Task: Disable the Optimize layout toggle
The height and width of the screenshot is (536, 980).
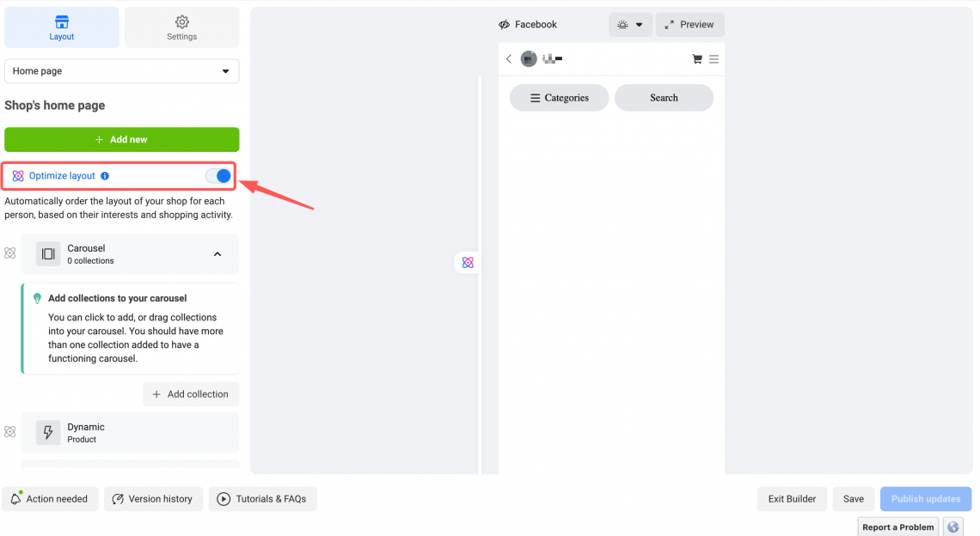Action: point(219,175)
